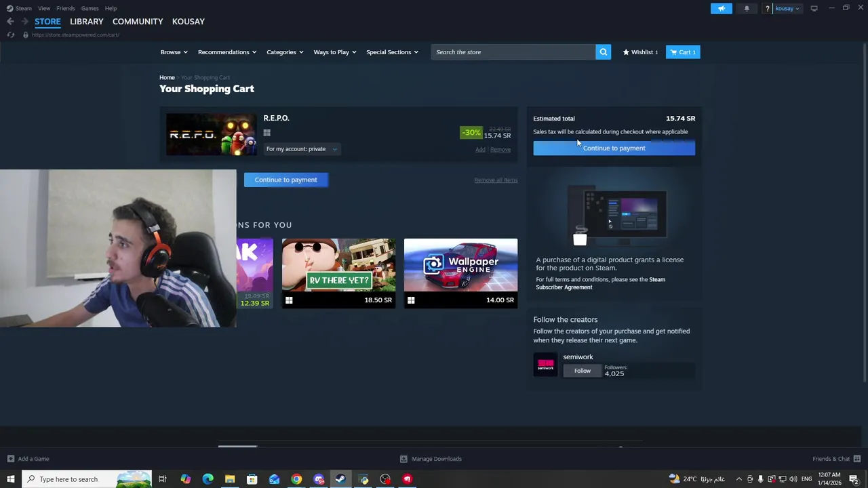The width and height of the screenshot is (868, 488).
Task: Open the Copilot icon in the taskbar
Action: pos(186,479)
